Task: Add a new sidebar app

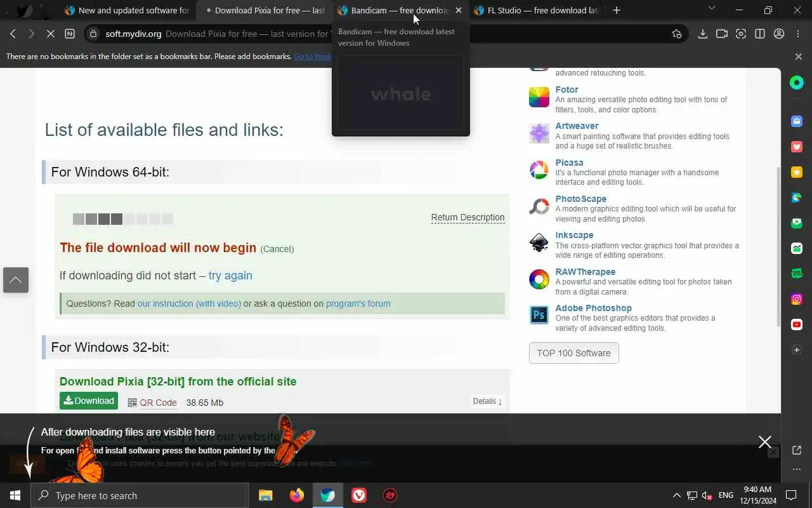Action: pyautogui.click(x=797, y=350)
